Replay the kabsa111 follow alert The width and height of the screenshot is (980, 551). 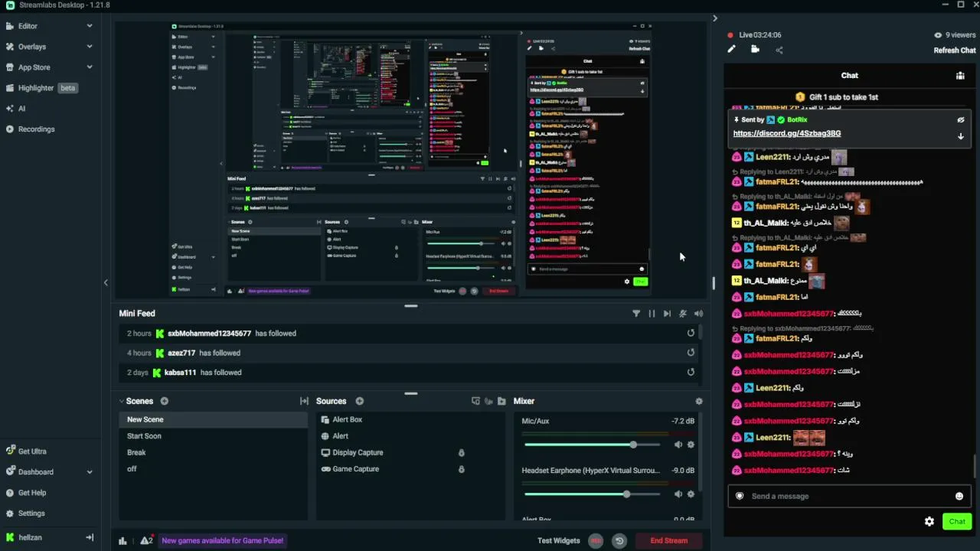(691, 372)
